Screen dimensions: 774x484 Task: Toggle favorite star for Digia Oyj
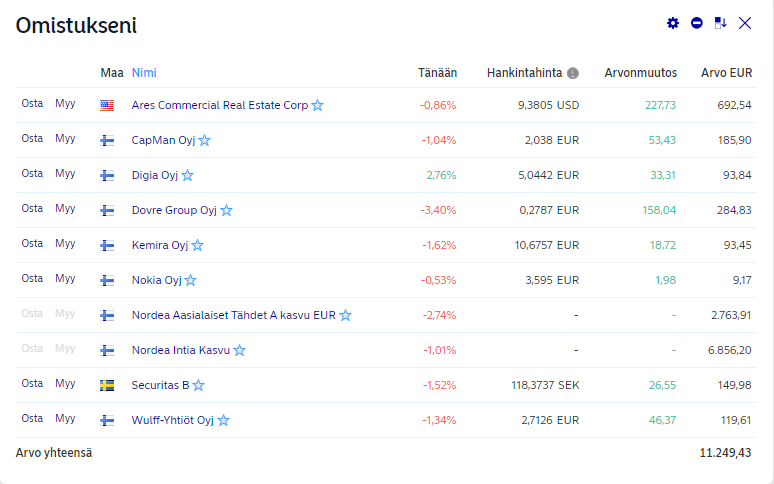[187, 176]
